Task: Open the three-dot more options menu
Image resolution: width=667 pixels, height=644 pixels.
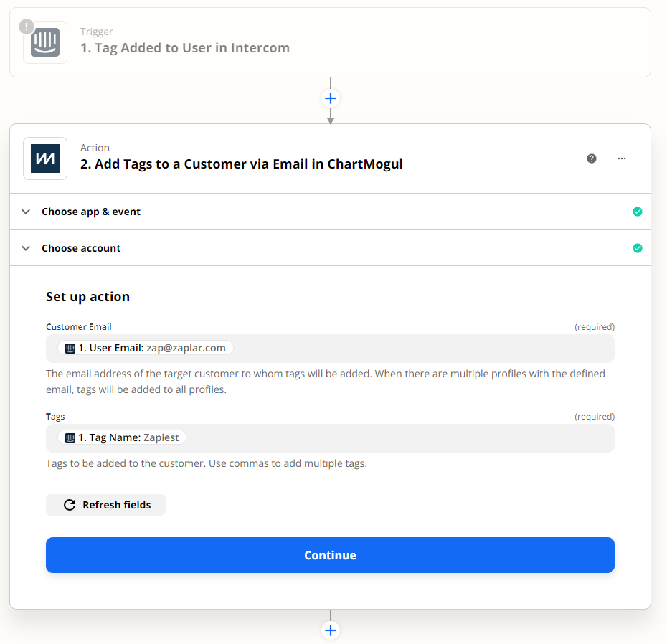Action: [x=622, y=158]
